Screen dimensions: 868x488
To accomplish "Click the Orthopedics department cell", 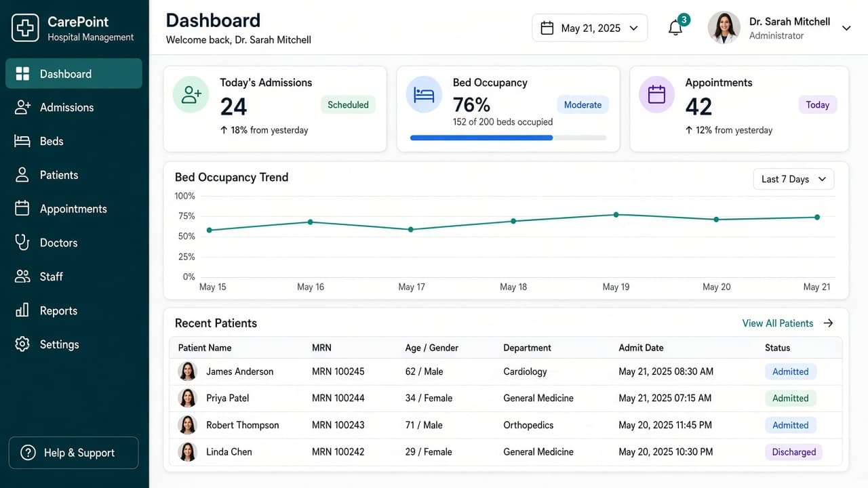I will pyautogui.click(x=528, y=425).
